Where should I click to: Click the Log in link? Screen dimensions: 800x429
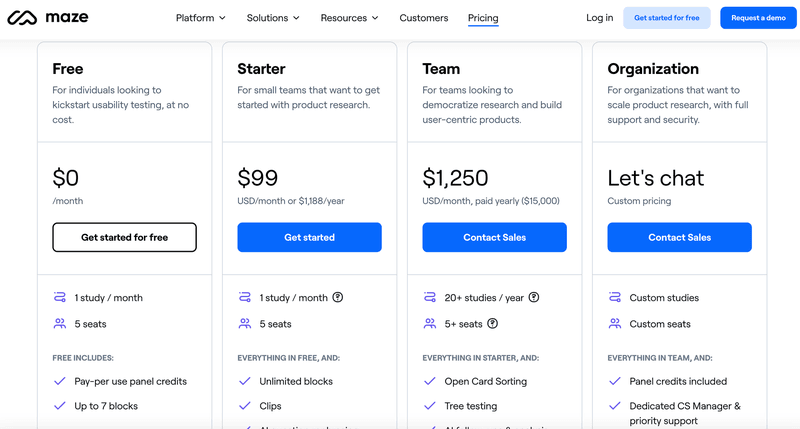click(x=600, y=18)
